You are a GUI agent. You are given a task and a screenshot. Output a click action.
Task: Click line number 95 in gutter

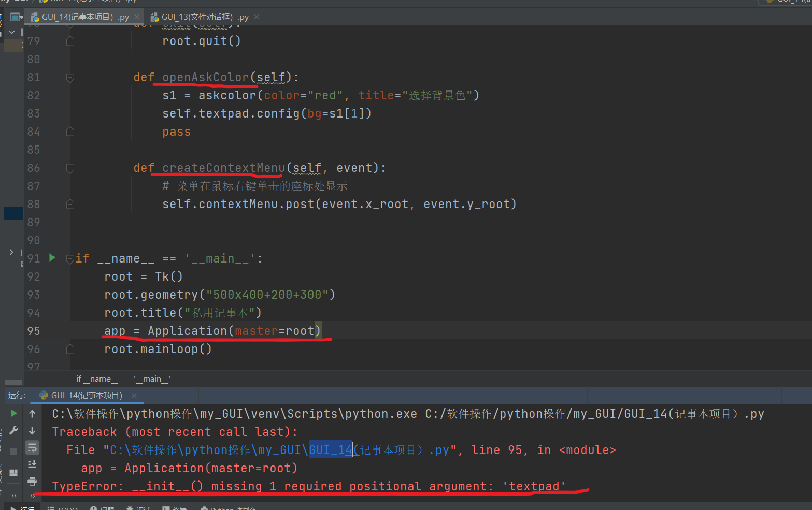click(x=34, y=331)
